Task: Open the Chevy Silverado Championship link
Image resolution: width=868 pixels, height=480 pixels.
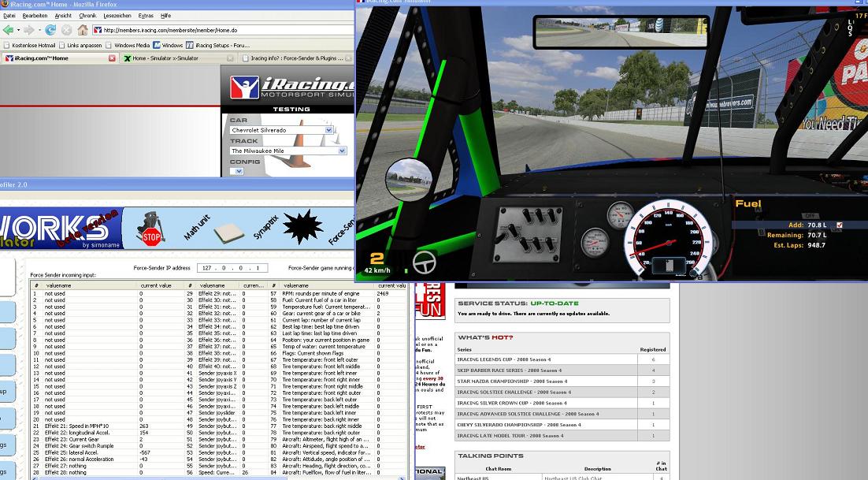Action: click(519, 425)
